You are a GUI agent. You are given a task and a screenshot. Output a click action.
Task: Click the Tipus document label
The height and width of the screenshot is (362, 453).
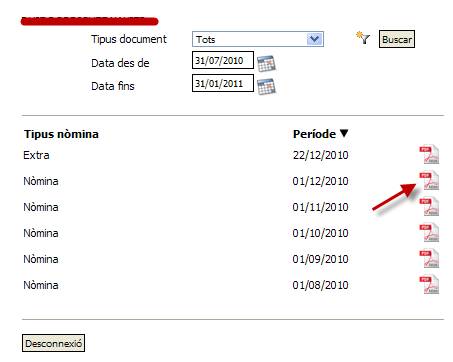click(x=129, y=39)
